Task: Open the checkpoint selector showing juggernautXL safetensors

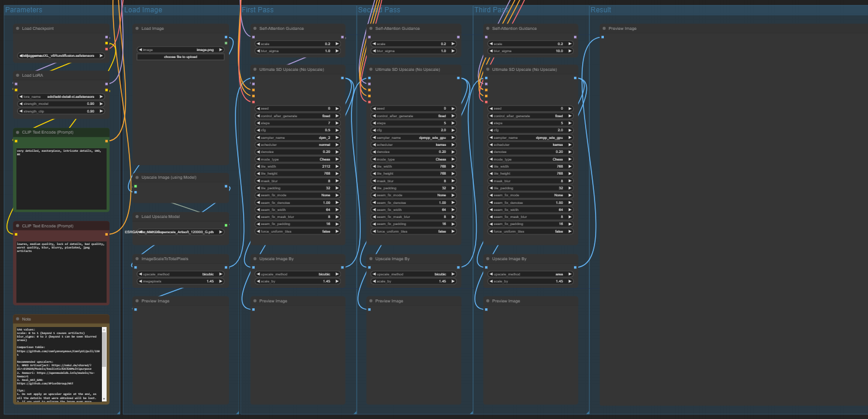Action: coord(61,55)
